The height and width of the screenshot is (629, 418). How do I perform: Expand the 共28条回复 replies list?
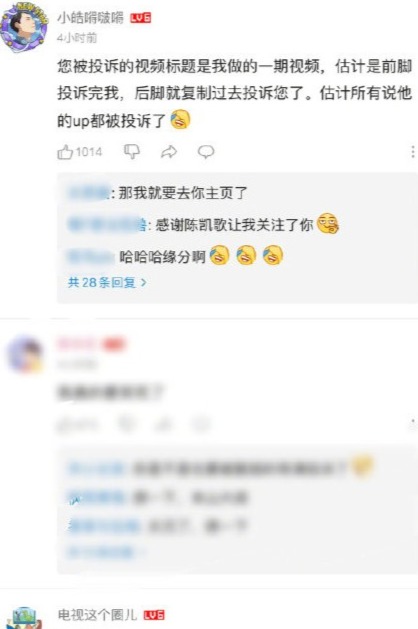(x=107, y=282)
